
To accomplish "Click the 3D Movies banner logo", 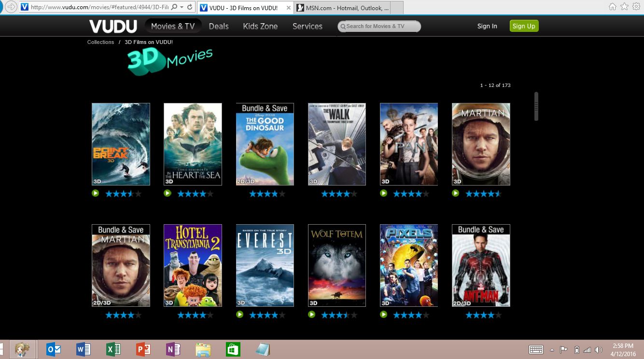I will (x=169, y=62).
